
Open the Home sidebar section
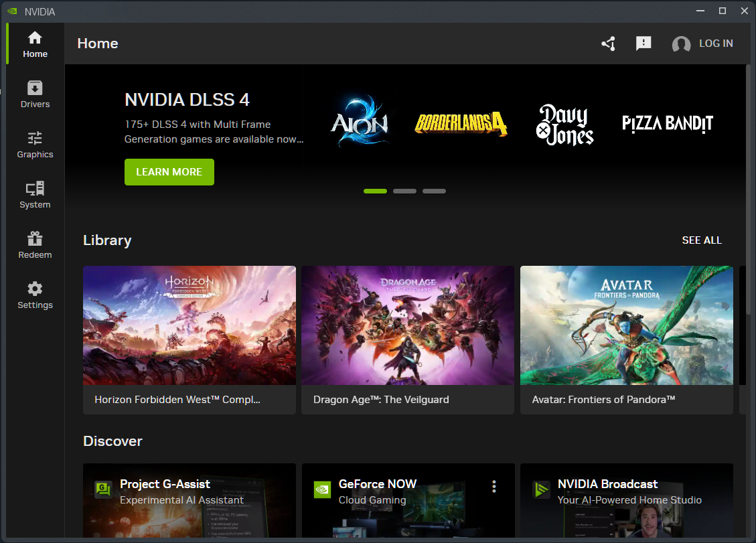35,44
